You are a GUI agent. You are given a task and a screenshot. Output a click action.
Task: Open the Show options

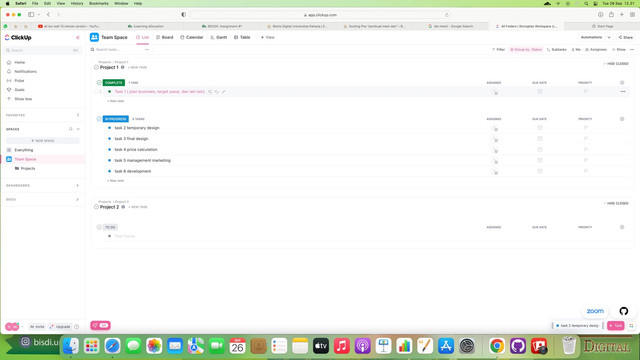(619, 49)
